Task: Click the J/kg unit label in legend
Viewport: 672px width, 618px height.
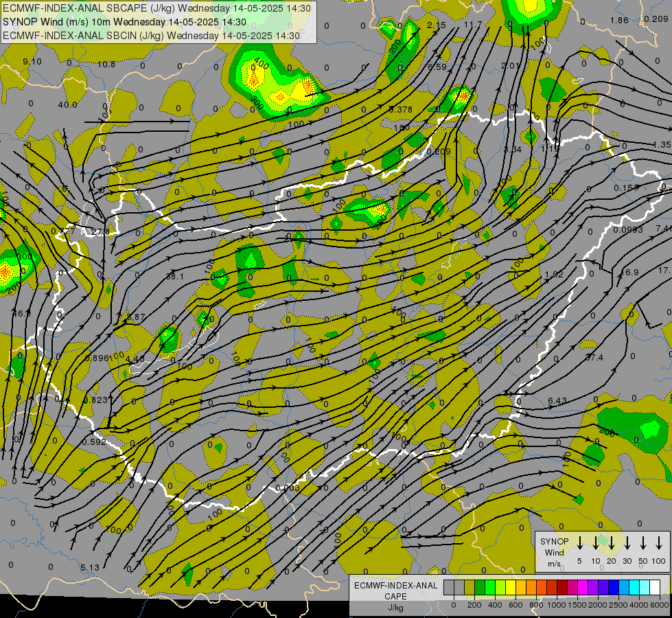Action: pos(395,608)
